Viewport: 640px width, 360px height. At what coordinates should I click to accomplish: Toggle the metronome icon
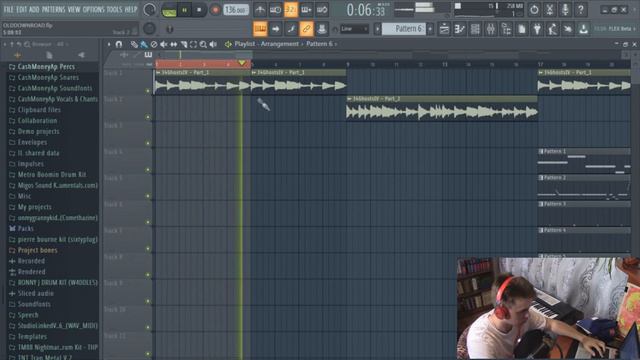pyautogui.click(x=260, y=10)
